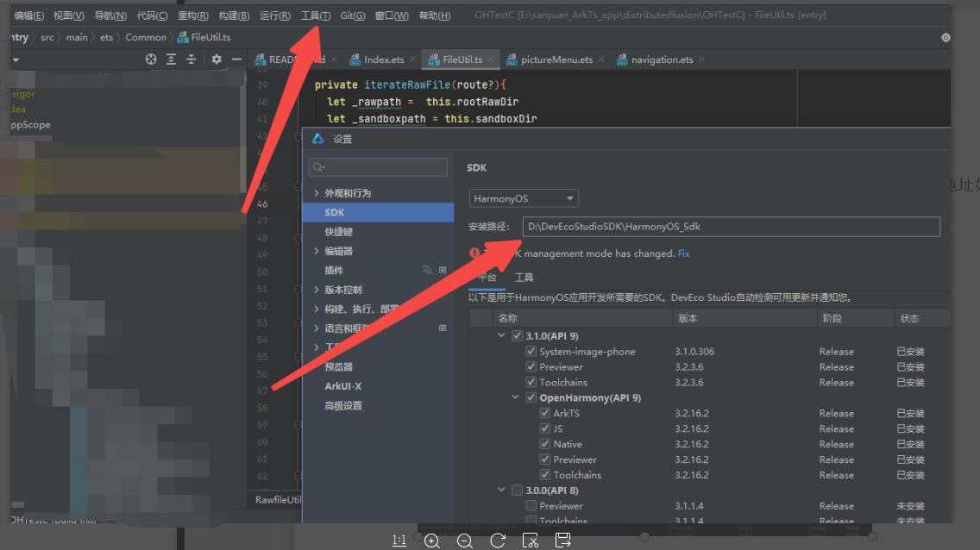Toggle Toolchains 3.2.3.6 checkbox
The image size is (980, 550).
point(531,382)
